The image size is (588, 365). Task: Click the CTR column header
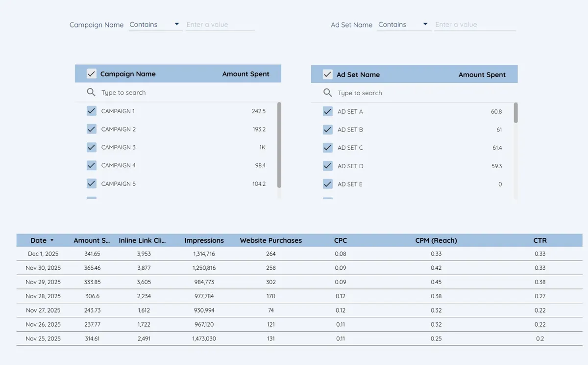pos(540,240)
